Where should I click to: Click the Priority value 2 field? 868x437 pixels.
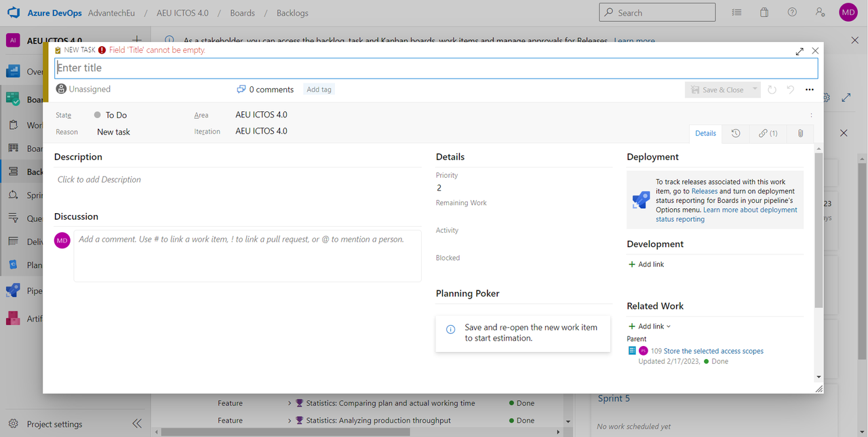pyautogui.click(x=524, y=188)
